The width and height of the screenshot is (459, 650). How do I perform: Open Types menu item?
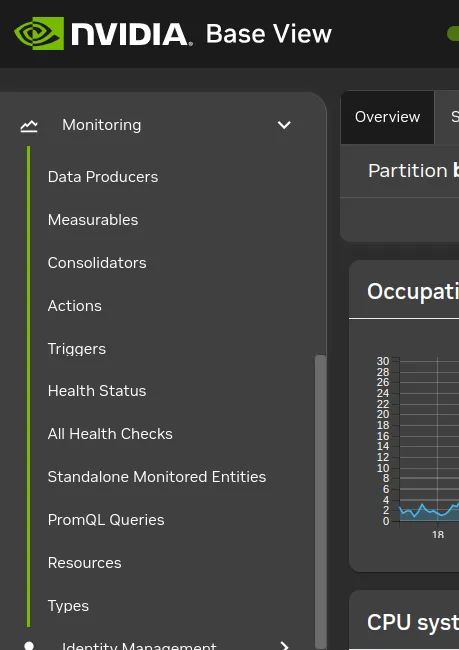[68, 606]
